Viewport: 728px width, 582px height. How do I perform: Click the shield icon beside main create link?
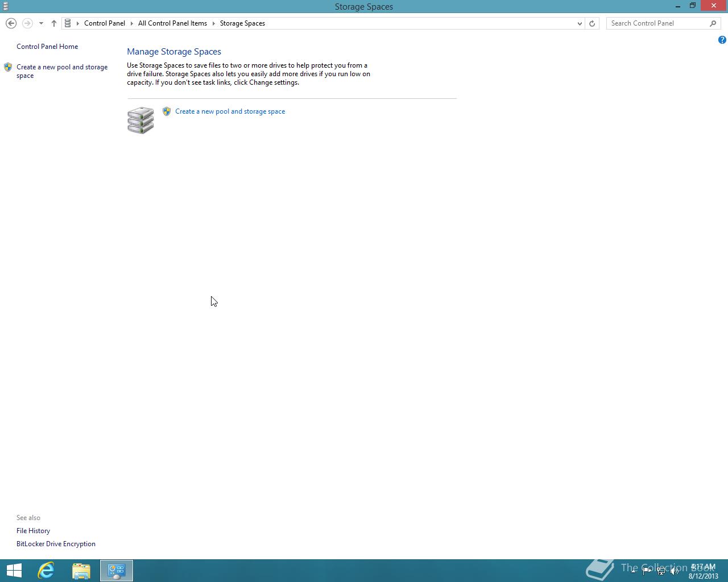(167, 111)
